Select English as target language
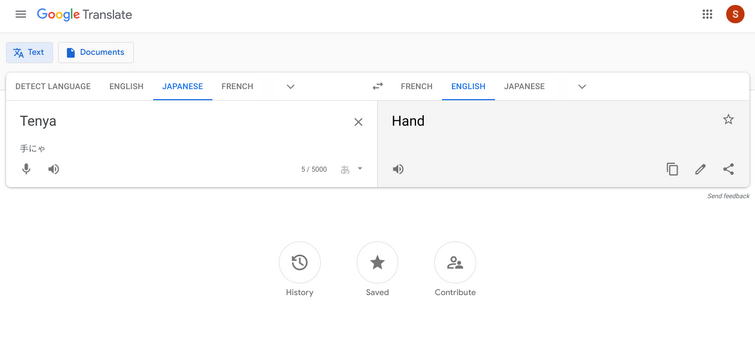755x361 pixels. click(468, 87)
